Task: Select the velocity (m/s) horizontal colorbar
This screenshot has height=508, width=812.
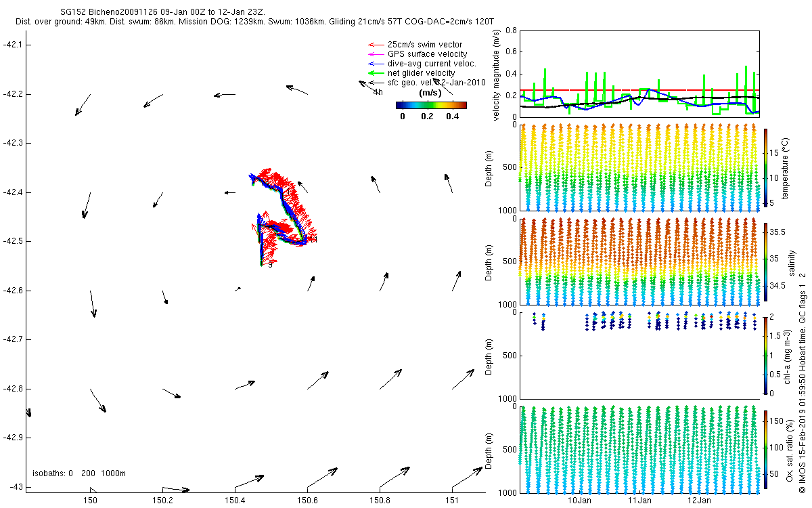Action: [431, 105]
